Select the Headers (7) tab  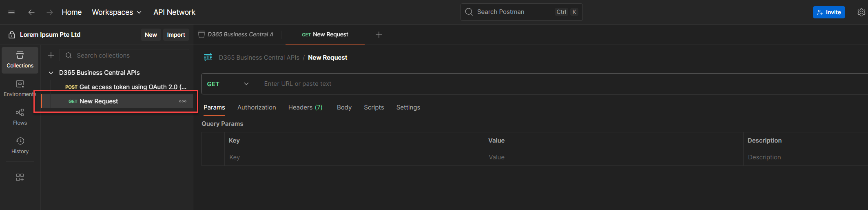pos(305,107)
